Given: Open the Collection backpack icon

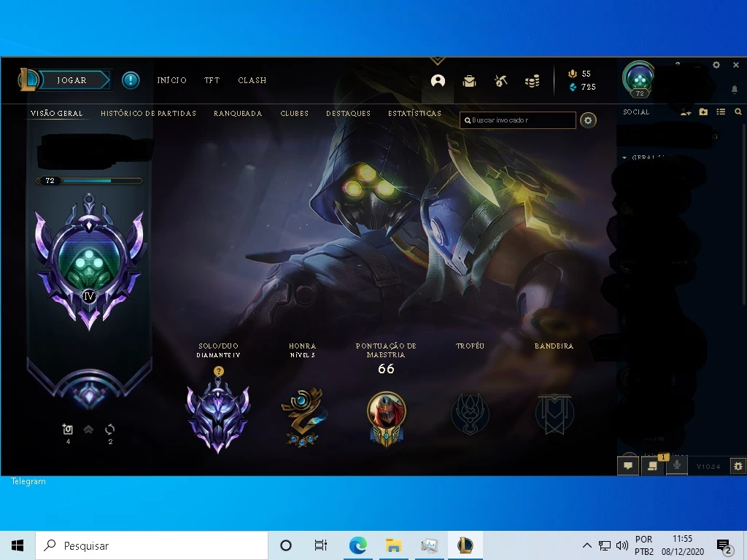Looking at the screenshot, I should (x=469, y=81).
